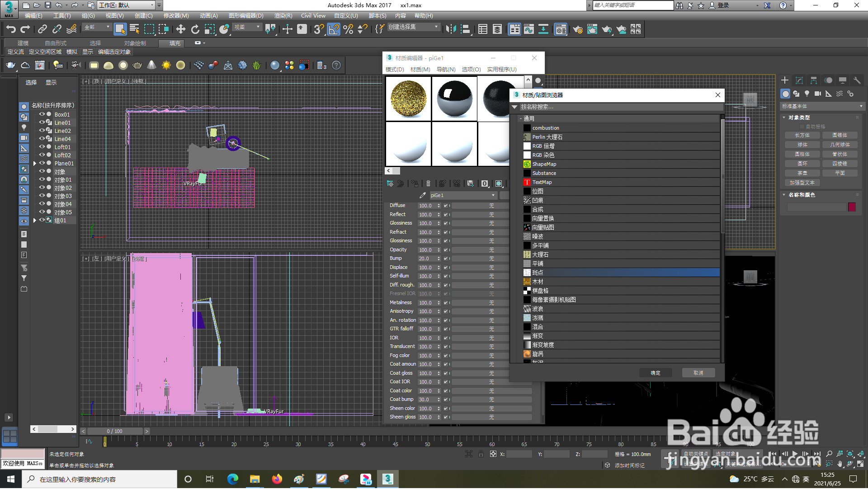This screenshot has width=868, height=489.
Task: Toggle the Diffuse map enable checkbox
Action: [445, 206]
